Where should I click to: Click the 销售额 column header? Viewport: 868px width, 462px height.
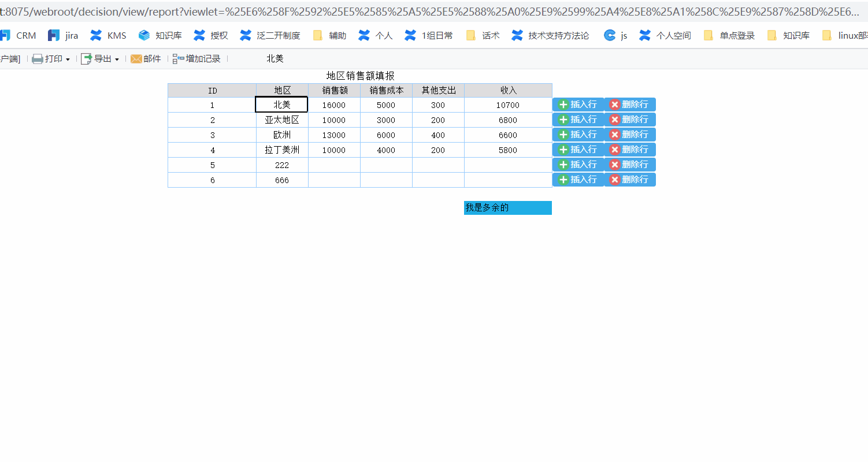point(334,91)
